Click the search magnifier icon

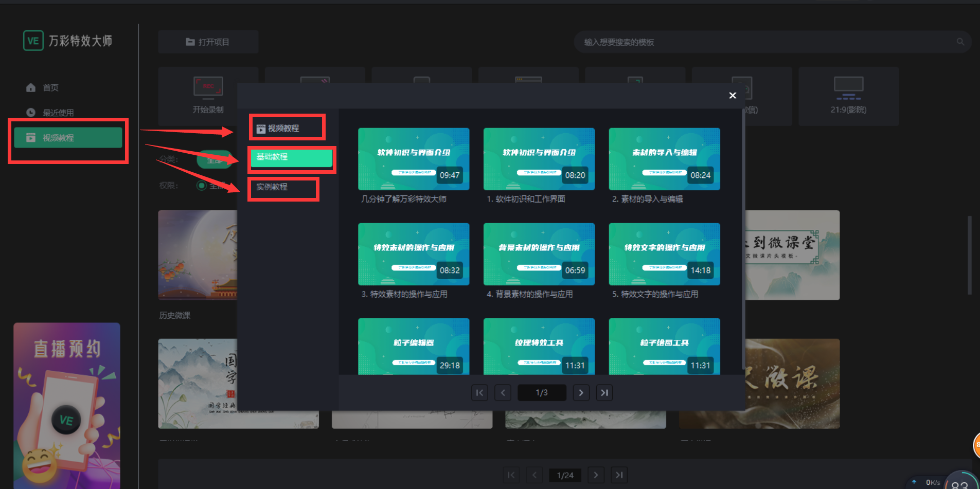point(960,42)
